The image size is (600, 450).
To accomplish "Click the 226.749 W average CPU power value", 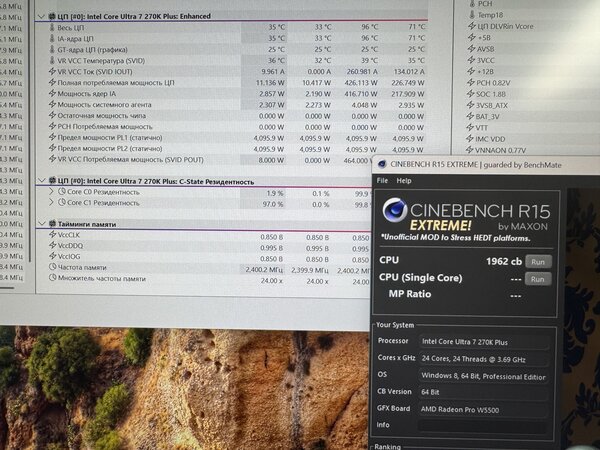I will [408, 83].
